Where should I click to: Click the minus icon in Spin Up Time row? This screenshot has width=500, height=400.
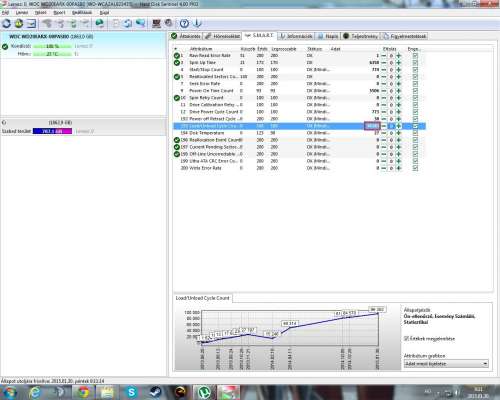click(x=384, y=63)
